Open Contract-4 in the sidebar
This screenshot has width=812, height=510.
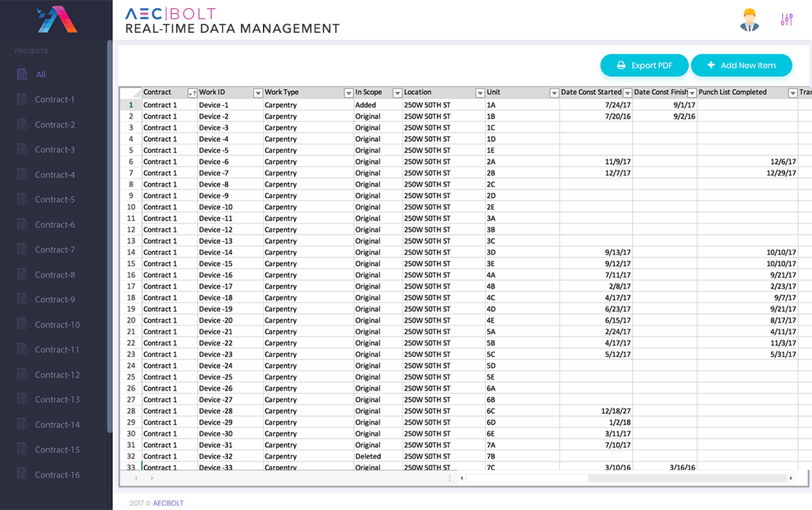click(55, 175)
